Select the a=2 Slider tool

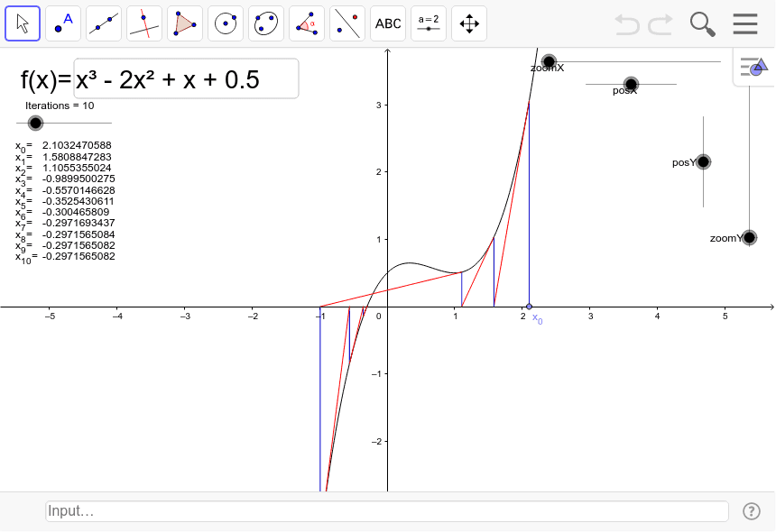coord(429,23)
